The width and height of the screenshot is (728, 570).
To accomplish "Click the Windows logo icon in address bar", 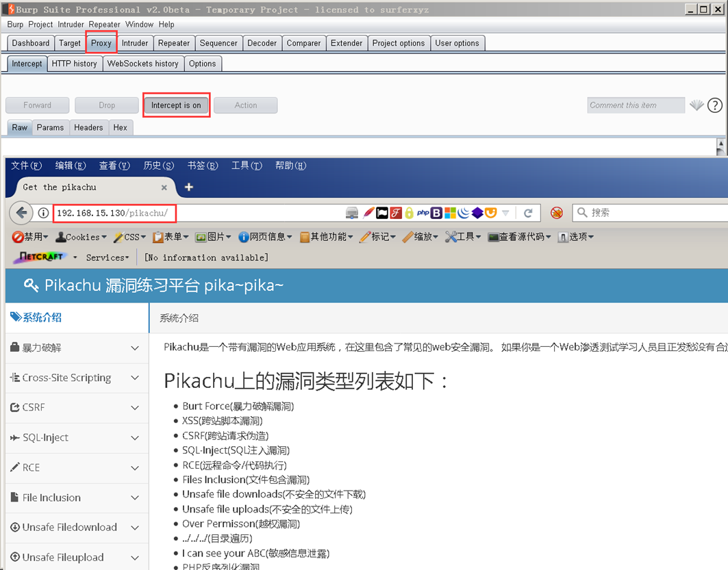I will click(450, 213).
